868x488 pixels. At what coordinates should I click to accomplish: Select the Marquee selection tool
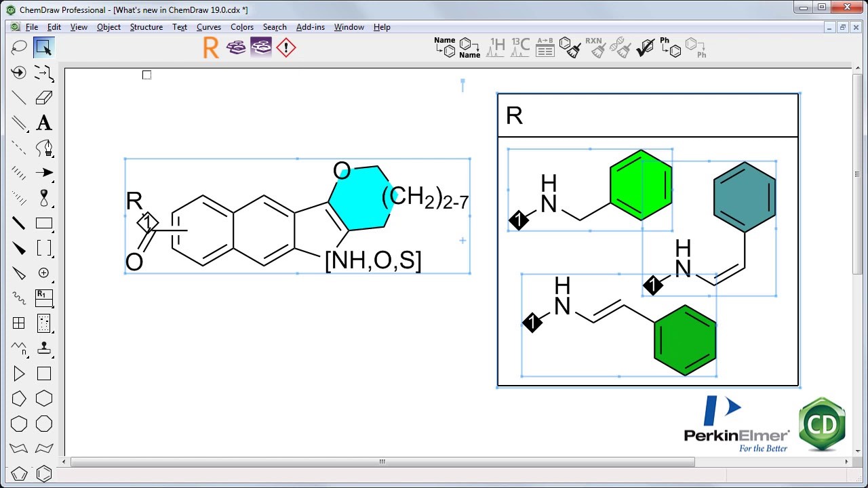coord(44,47)
